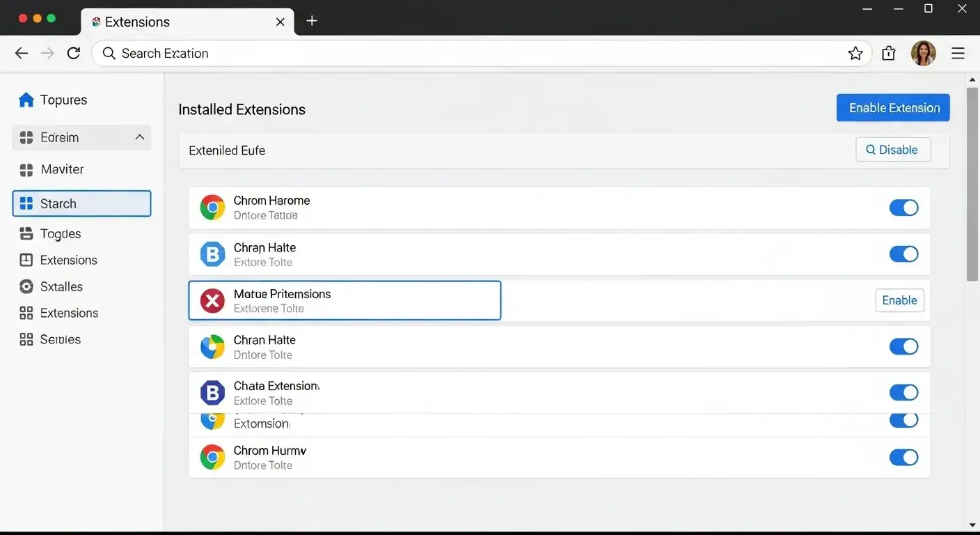
Task: Reload the page using the refresh icon
Action: pyautogui.click(x=74, y=53)
